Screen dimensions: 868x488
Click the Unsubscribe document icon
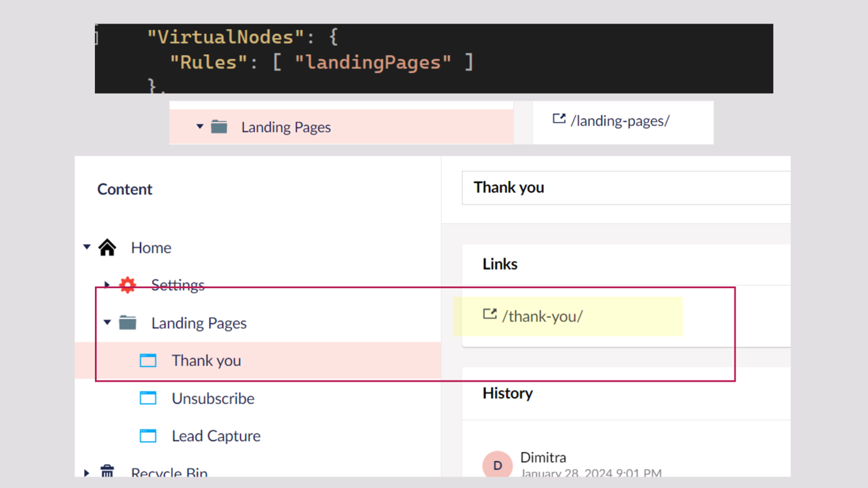(148, 398)
